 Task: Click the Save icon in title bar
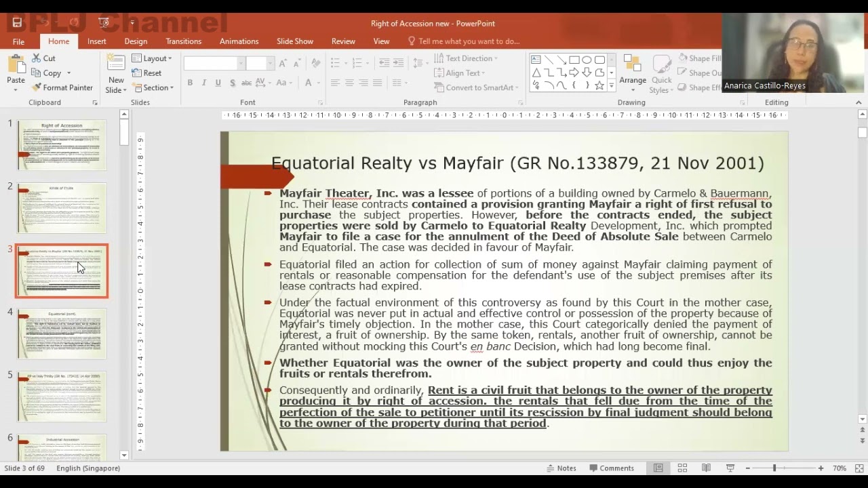(x=17, y=23)
